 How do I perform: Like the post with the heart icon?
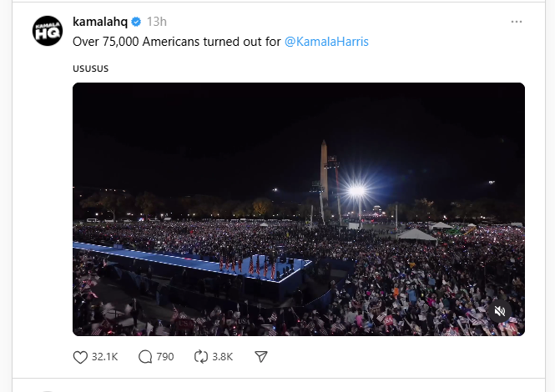point(81,357)
